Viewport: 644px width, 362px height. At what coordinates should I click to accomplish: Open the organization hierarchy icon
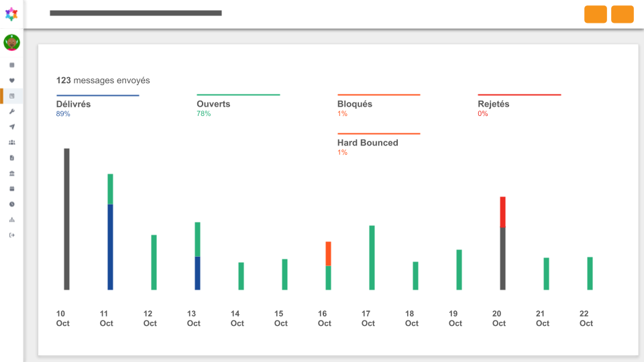[12, 220]
